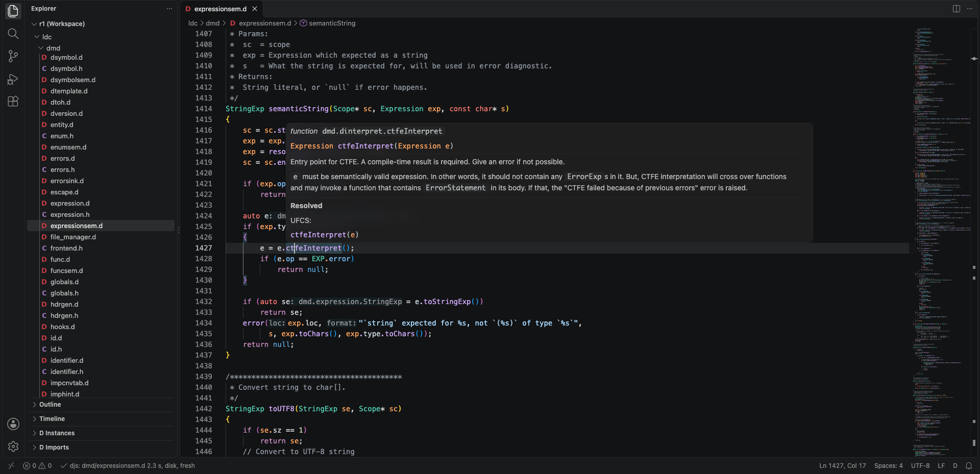Image resolution: width=980 pixels, height=474 pixels.
Task: Open Run and Debug view
Action: pyautogui.click(x=13, y=79)
